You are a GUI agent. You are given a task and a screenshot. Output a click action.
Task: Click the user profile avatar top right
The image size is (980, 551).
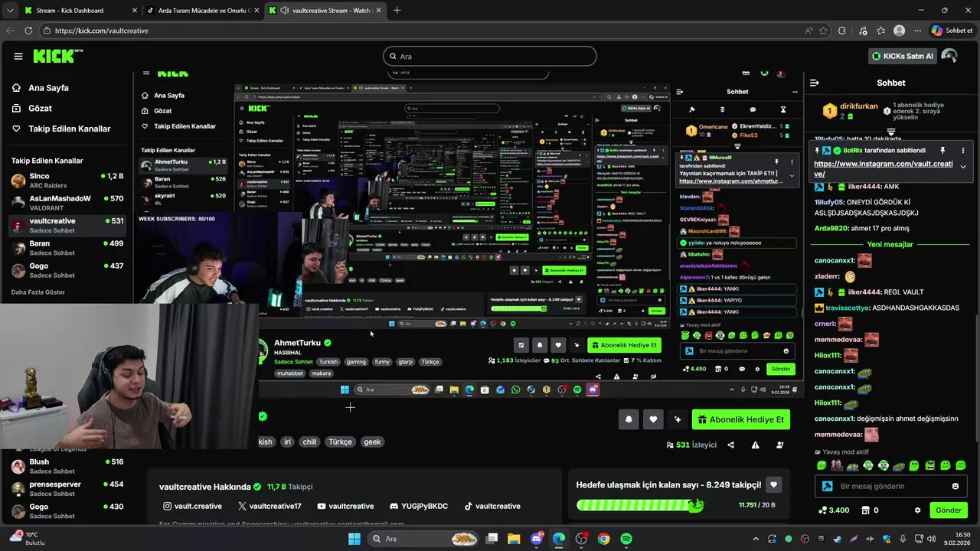point(949,56)
